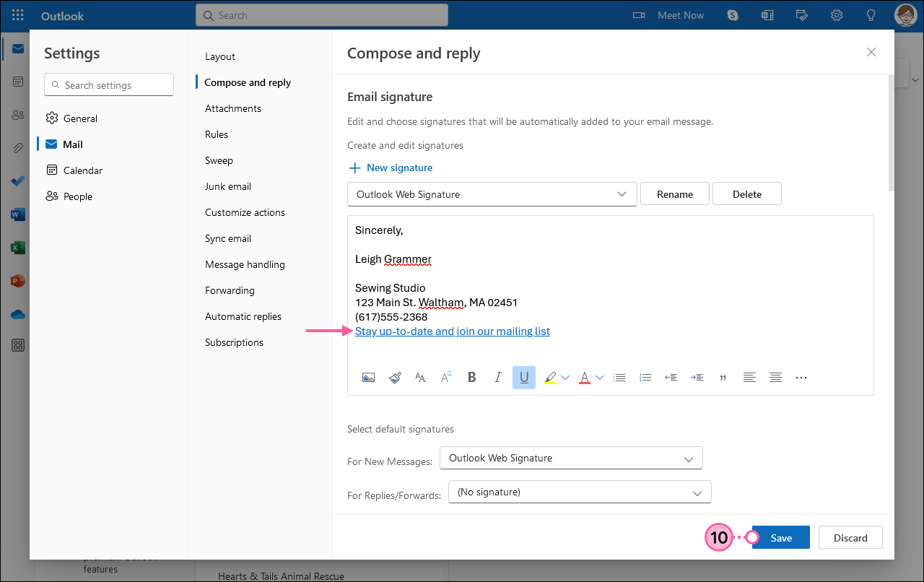Click the Search settings field
The width and height of the screenshot is (924, 582).
[109, 85]
